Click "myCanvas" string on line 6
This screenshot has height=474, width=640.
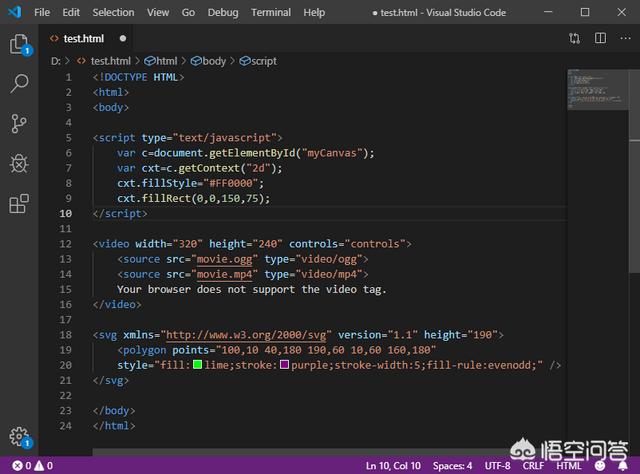332,153
